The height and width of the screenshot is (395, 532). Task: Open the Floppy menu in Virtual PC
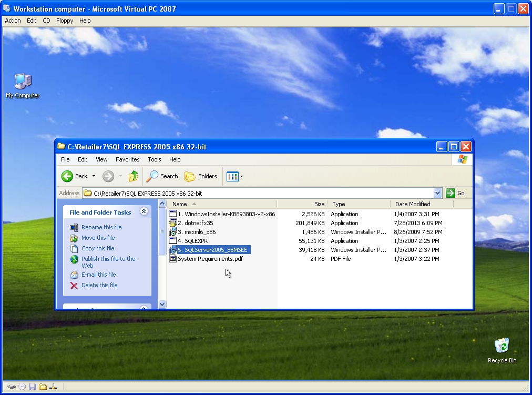pos(65,21)
